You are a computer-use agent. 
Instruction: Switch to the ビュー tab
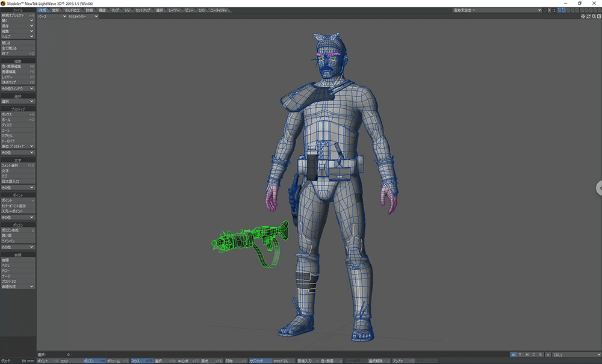coord(189,10)
